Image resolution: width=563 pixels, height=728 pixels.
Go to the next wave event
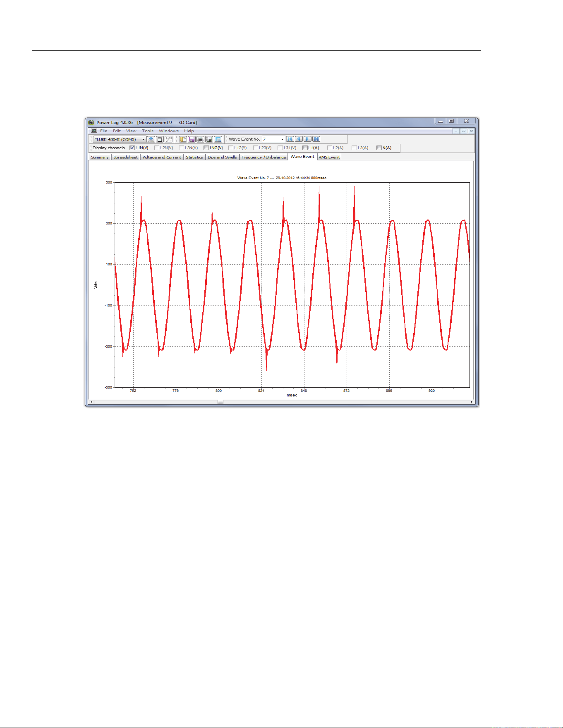(x=307, y=139)
